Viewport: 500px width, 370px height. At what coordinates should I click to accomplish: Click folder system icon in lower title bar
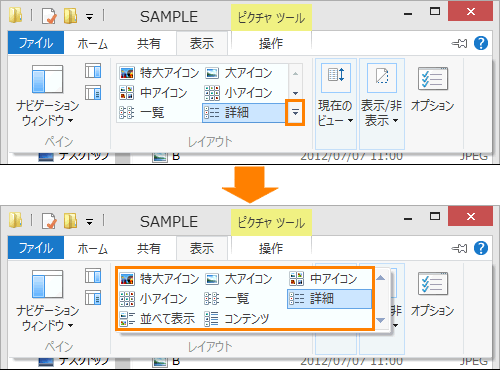click(x=15, y=220)
